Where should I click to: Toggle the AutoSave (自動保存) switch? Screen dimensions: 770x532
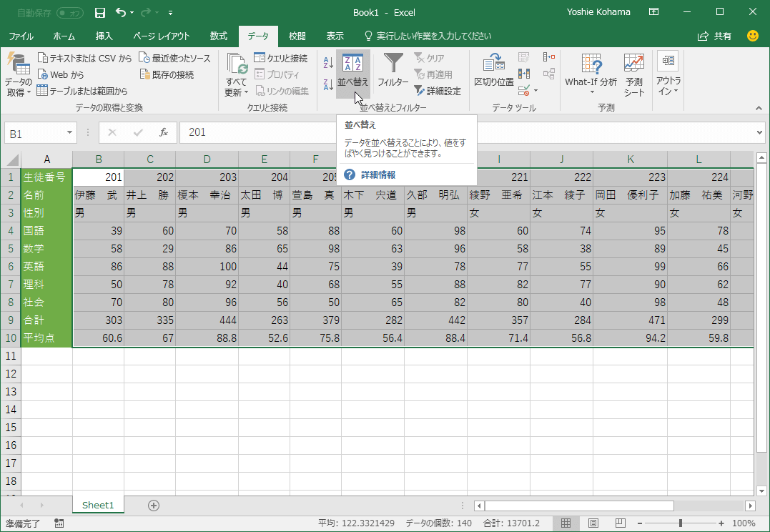tap(69, 13)
